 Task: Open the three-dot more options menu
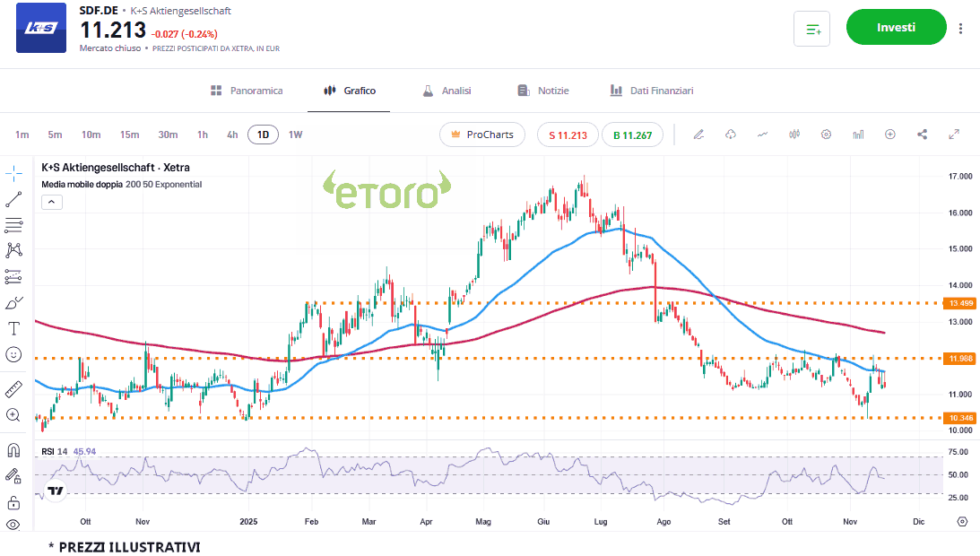tap(961, 28)
